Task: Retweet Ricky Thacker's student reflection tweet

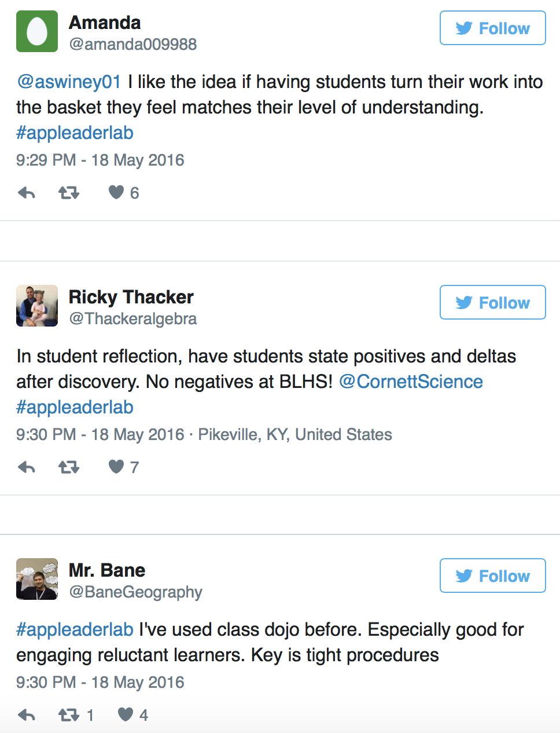Action: pyautogui.click(x=69, y=467)
